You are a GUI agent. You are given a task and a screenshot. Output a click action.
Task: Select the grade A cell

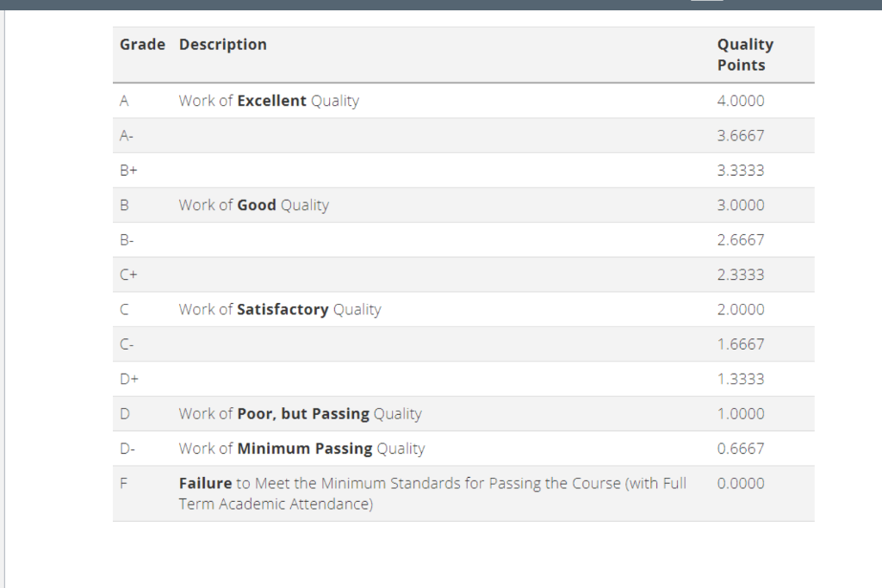click(124, 101)
